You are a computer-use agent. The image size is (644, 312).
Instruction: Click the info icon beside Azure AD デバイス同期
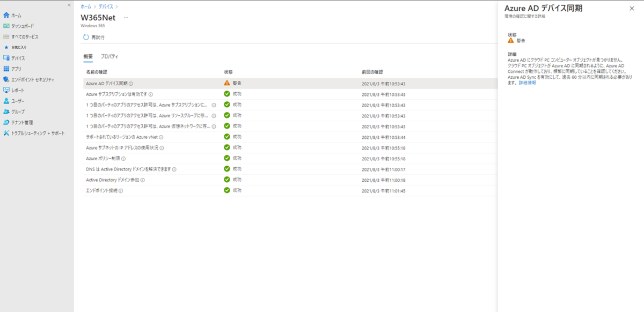point(131,84)
